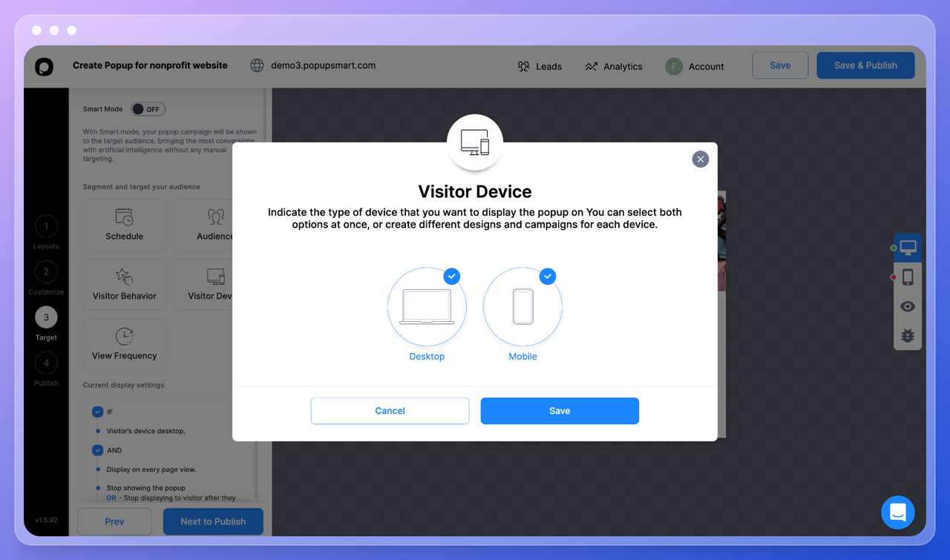
Task: Uncheck the IF condition checkbox
Action: click(97, 412)
